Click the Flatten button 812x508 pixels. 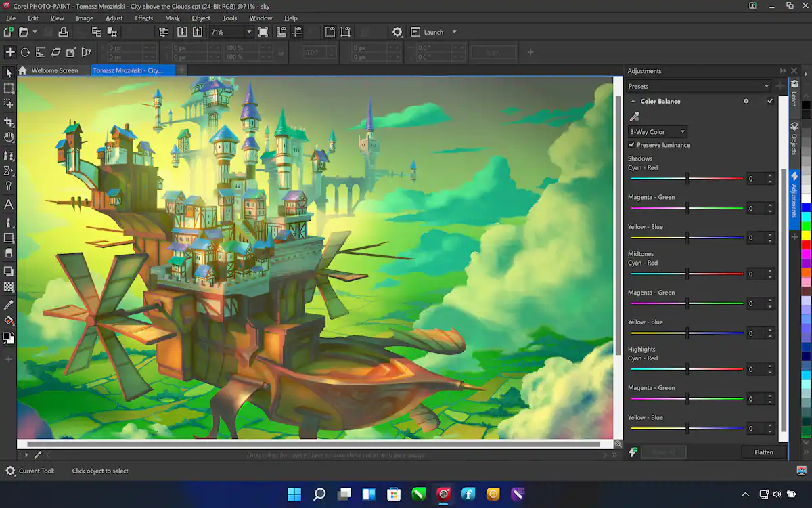tap(763, 452)
